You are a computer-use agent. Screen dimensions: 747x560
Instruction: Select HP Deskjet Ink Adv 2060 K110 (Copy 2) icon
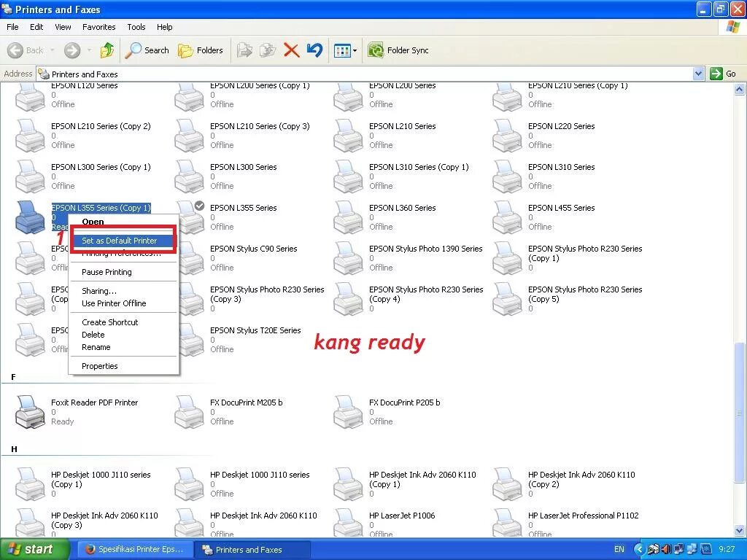(x=507, y=484)
